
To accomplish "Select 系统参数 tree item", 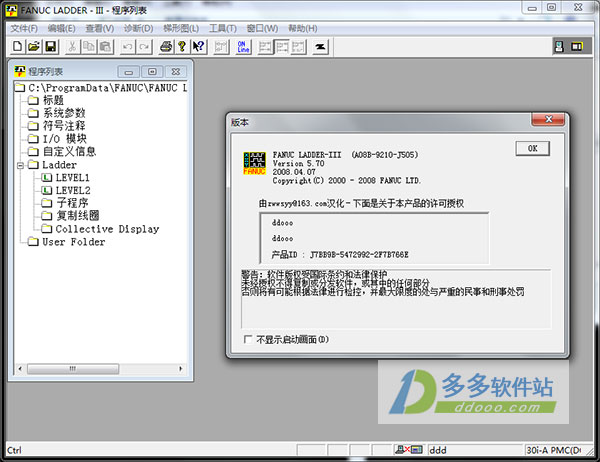I will coord(64,113).
